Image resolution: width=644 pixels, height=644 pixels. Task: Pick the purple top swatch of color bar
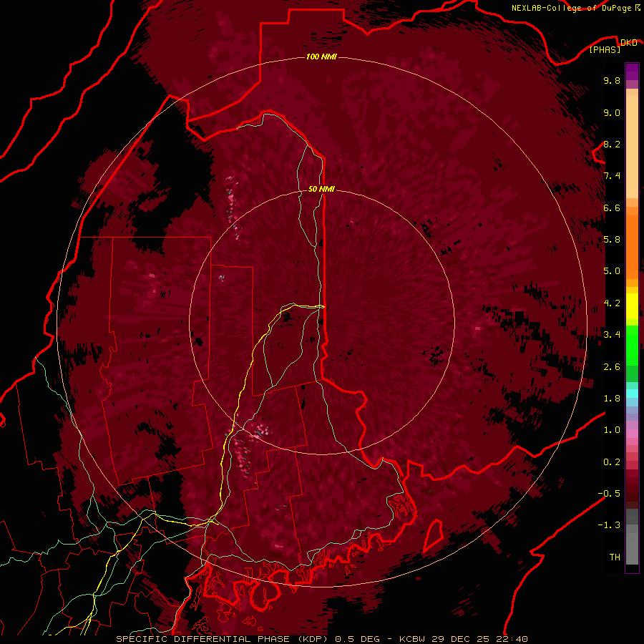pos(632,72)
